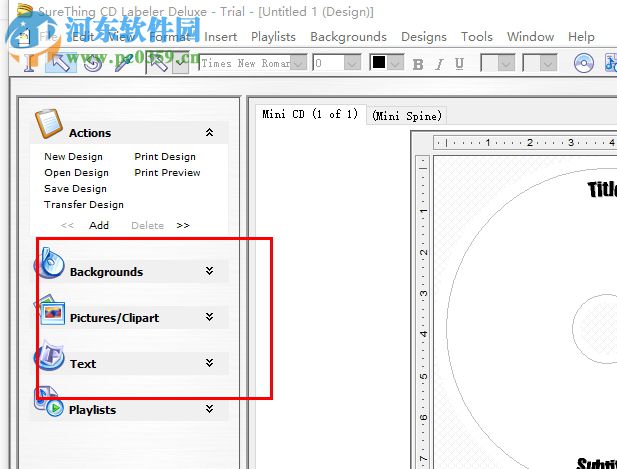617x469 pixels.
Task: Click the horizontal ruler above canvas
Action: pyautogui.click(x=525, y=142)
